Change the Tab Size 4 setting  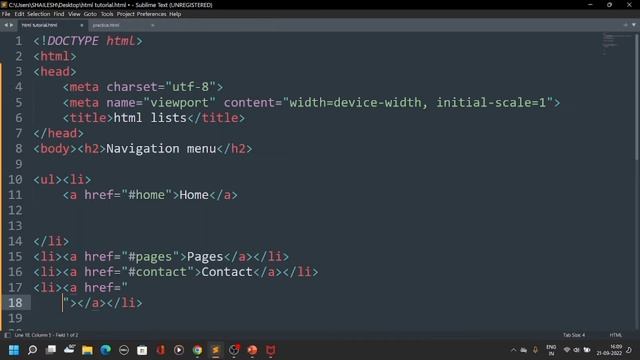(x=574, y=335)
